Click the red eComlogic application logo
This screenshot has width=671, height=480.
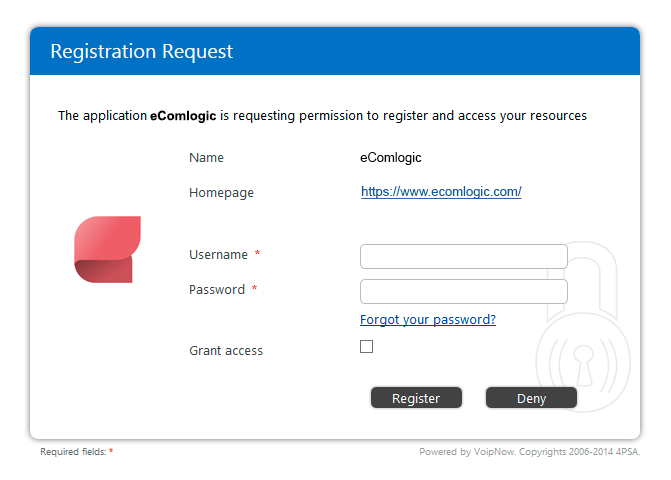(x=107, y=249)
